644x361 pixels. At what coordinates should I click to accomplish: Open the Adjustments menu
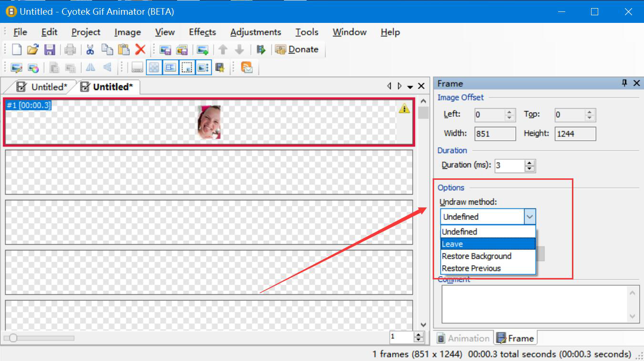coord(256,32)
